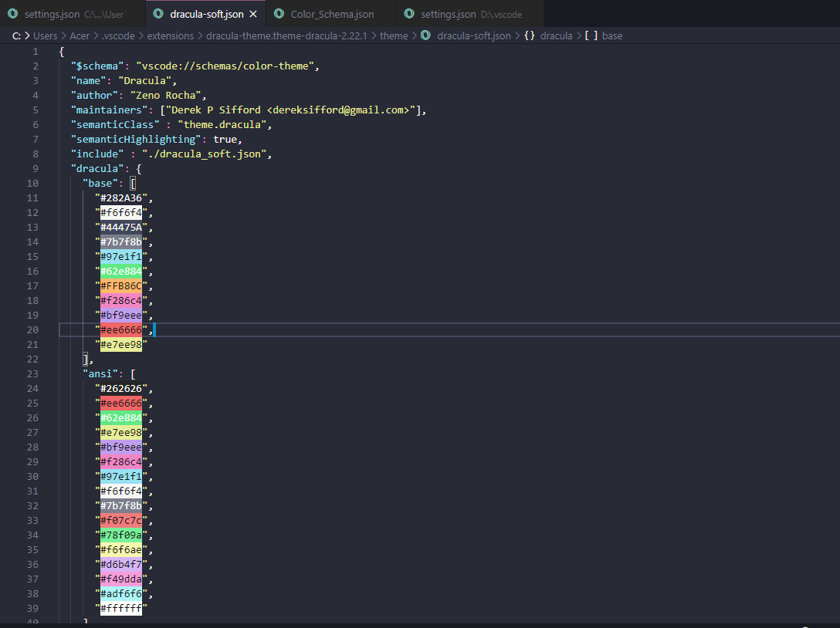Click file icon on dracula-soft.json tab
The width and height of the screenshot is (840, 628).
pyautogui.click(x=158, y=13)
